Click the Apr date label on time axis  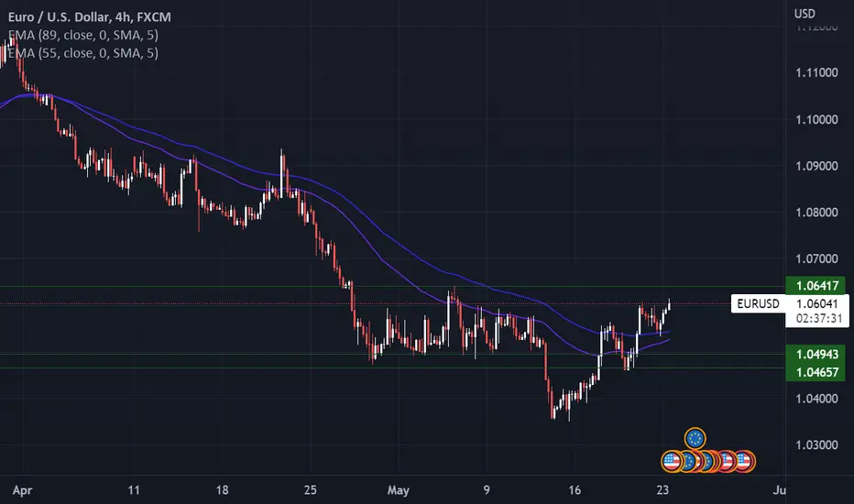pos(22,490)
